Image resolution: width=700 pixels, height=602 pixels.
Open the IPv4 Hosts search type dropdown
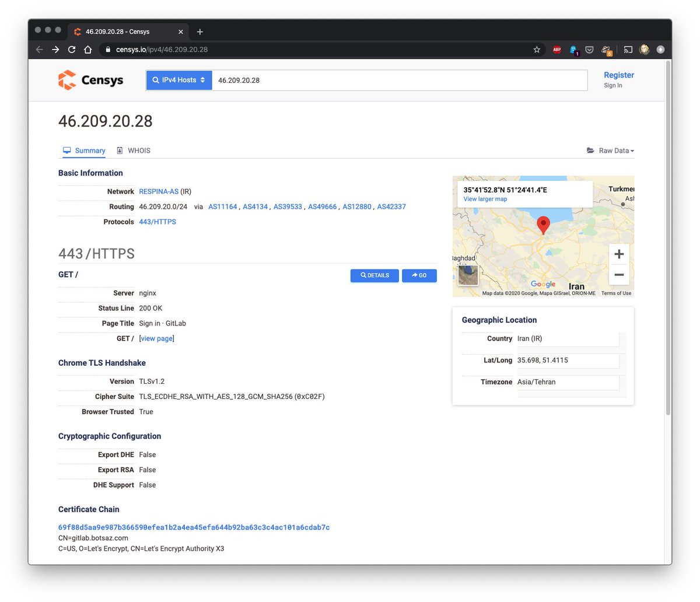(179, 80)
